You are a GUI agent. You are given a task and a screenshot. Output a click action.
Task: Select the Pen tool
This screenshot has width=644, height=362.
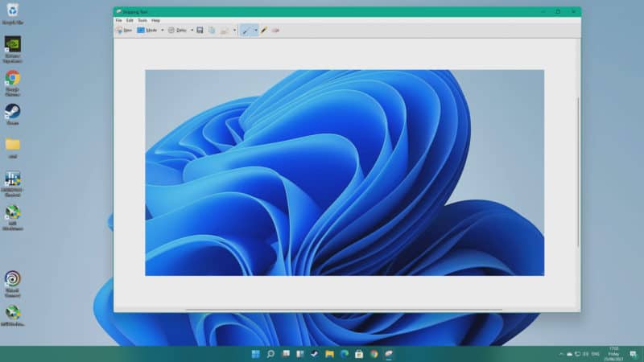[x=246, y=31]
